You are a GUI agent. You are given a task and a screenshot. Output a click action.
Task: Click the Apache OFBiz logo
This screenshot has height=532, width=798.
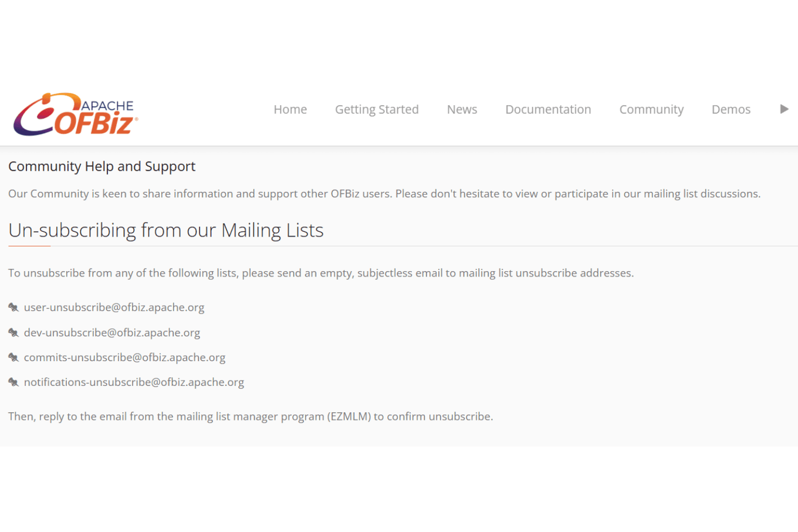click(x=75, y=114)
